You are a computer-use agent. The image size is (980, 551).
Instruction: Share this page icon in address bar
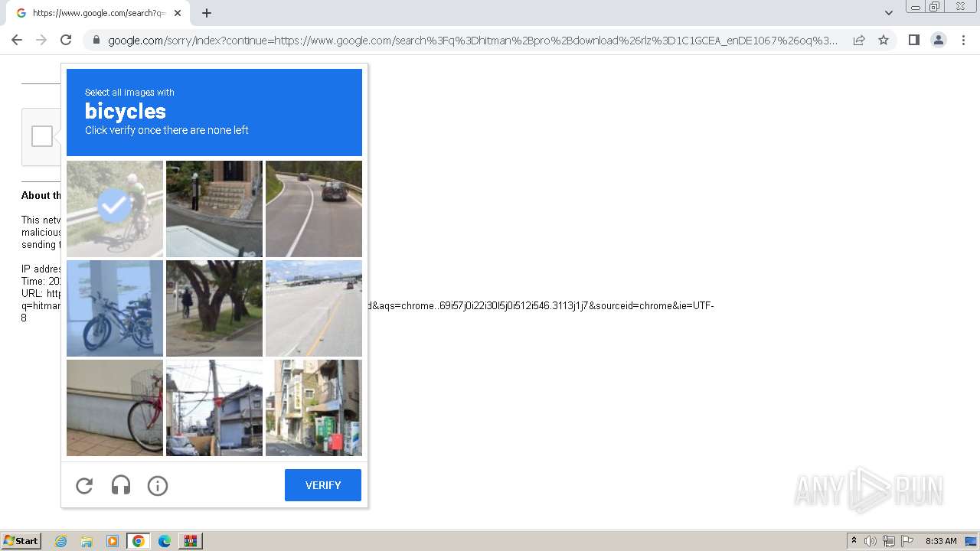tap(859, 40)
